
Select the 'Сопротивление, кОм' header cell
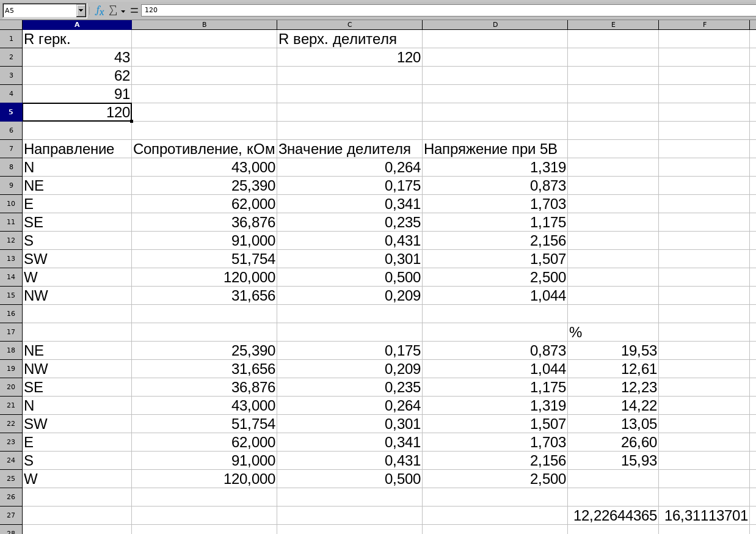click(x=204, y=149)
